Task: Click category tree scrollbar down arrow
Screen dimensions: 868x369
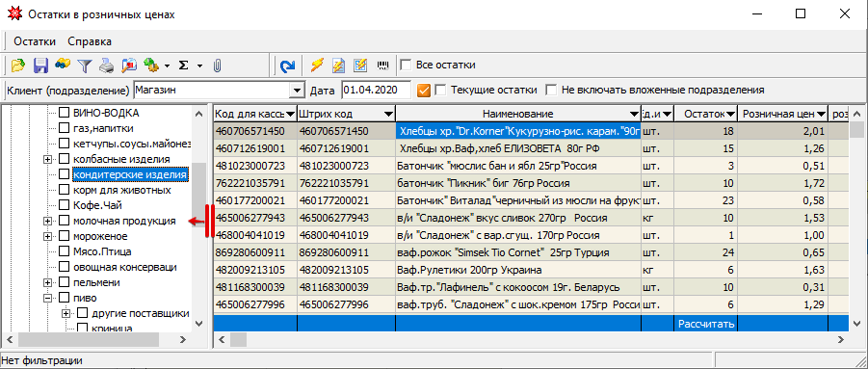Action: click(x=198, y=325)
